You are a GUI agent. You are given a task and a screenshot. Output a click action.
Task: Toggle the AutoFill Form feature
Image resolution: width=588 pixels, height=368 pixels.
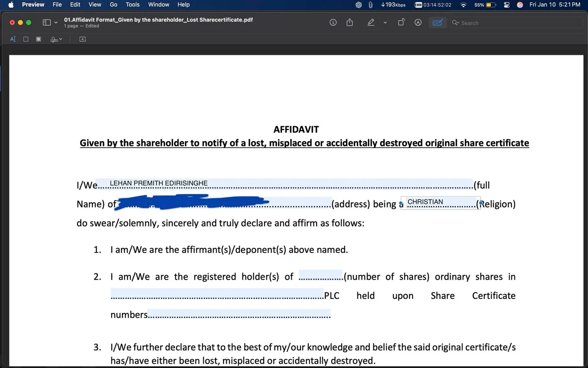coord(438,22)
